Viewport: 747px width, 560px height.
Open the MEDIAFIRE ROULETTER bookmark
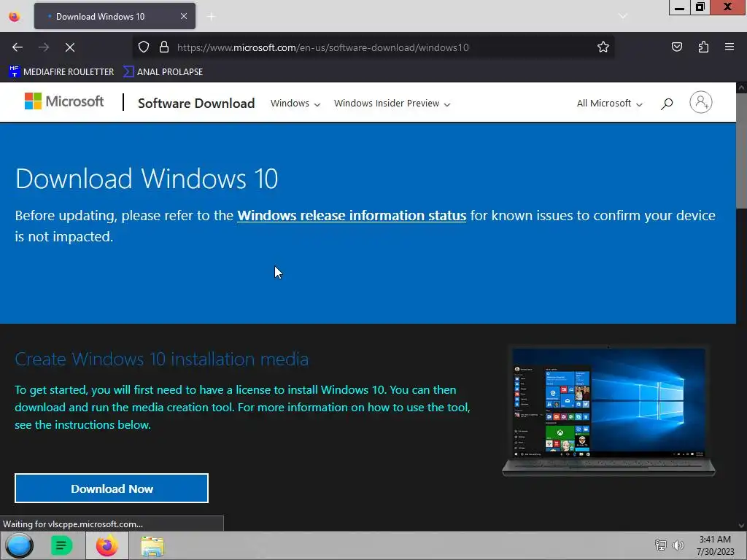61,72
